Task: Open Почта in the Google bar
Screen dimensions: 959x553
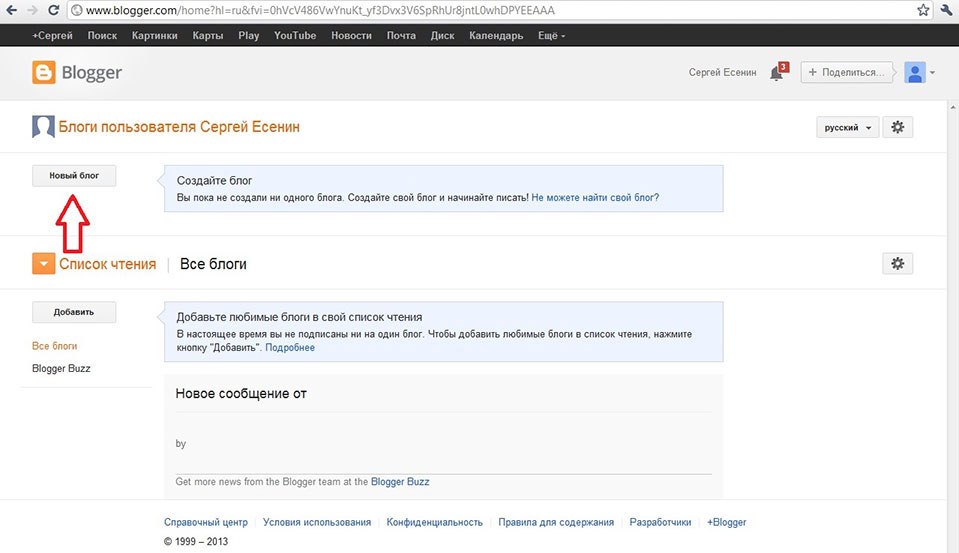Action: point(401,35)
